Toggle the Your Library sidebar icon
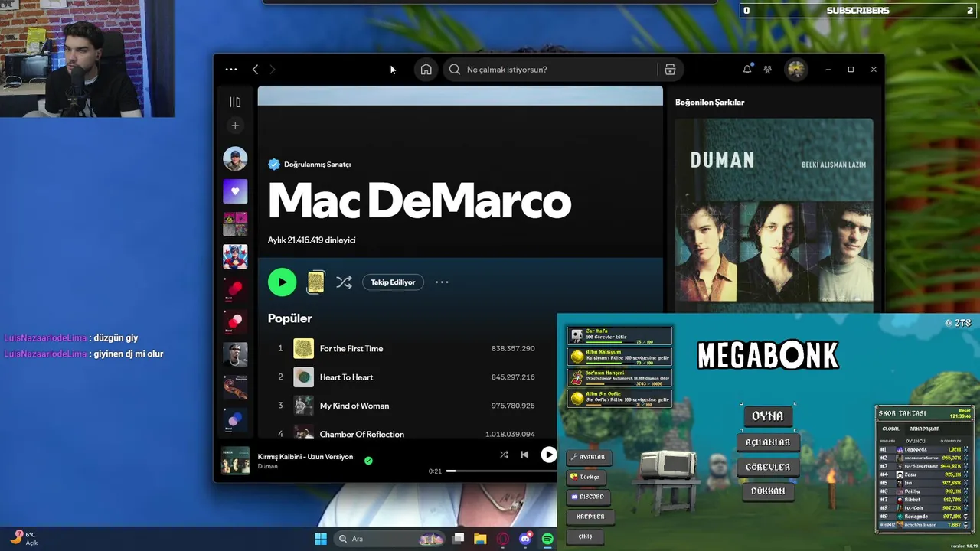Image resolution: width=980 pixels, height=551 pixels. pos(235,102)
